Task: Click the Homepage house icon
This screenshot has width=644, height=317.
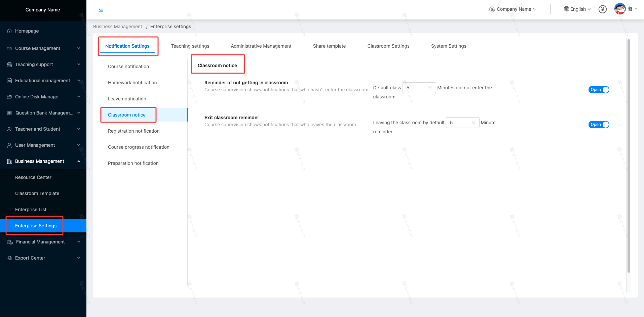Action: point(9,31)
